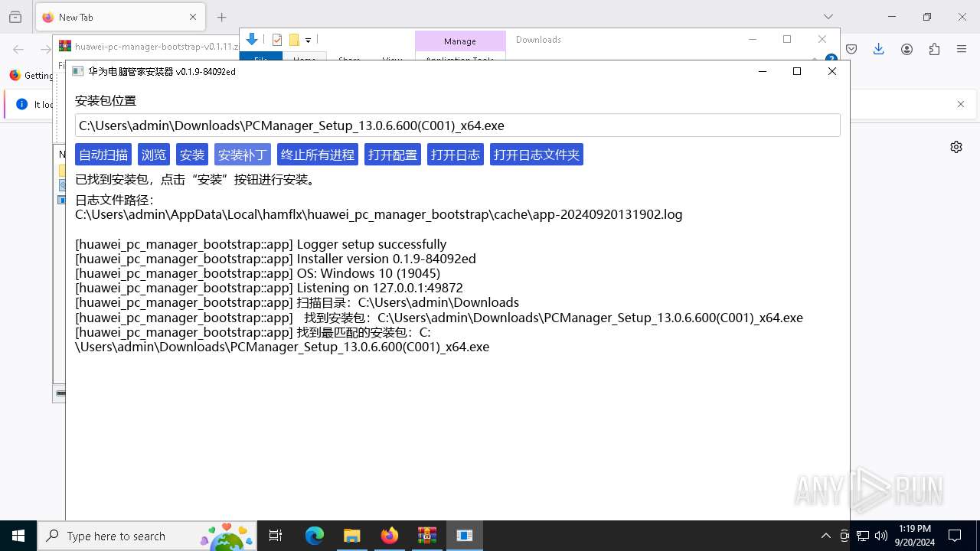Viewport: 980px width, 551px height.
Task: Open the Firefox Pocket save icon
Action: [851, 49]
